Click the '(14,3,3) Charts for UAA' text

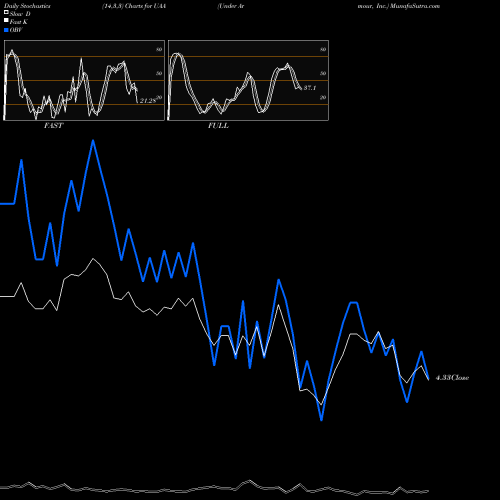[134, 6]
